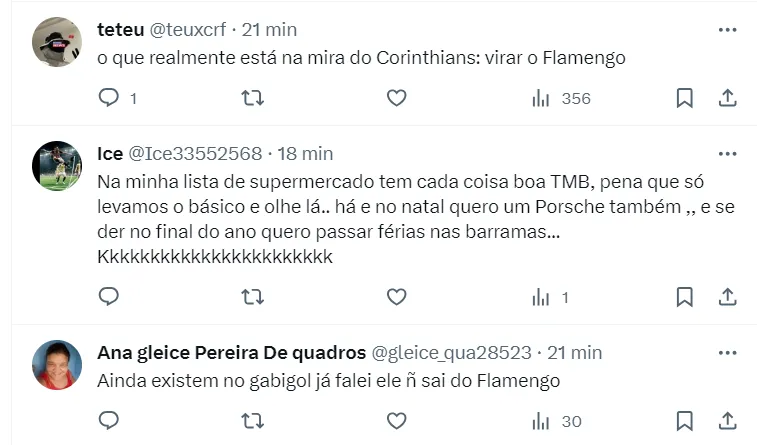Screen dimensions: 757x445
Task: Like the tweet from teteu
Action: click(397, 98)
